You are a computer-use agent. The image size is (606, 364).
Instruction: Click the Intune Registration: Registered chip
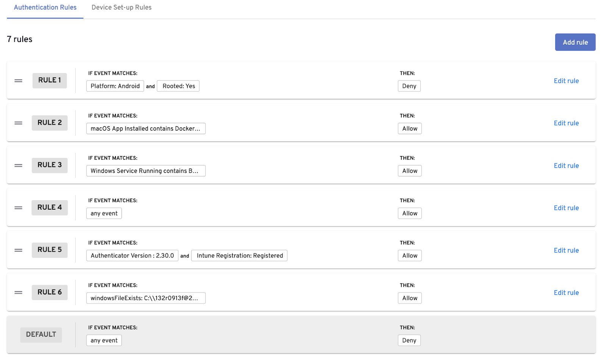[239, 256]
